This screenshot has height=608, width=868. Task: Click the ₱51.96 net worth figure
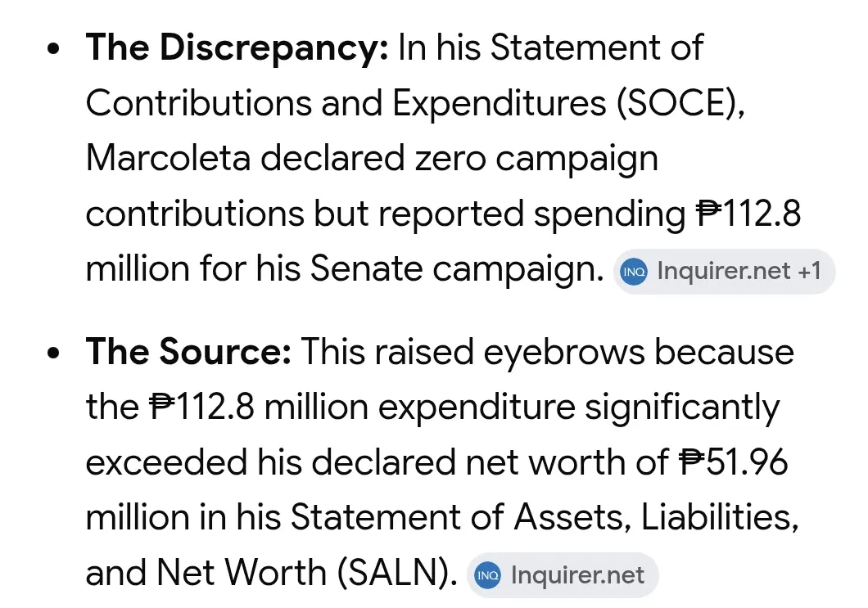pos(734,462)
